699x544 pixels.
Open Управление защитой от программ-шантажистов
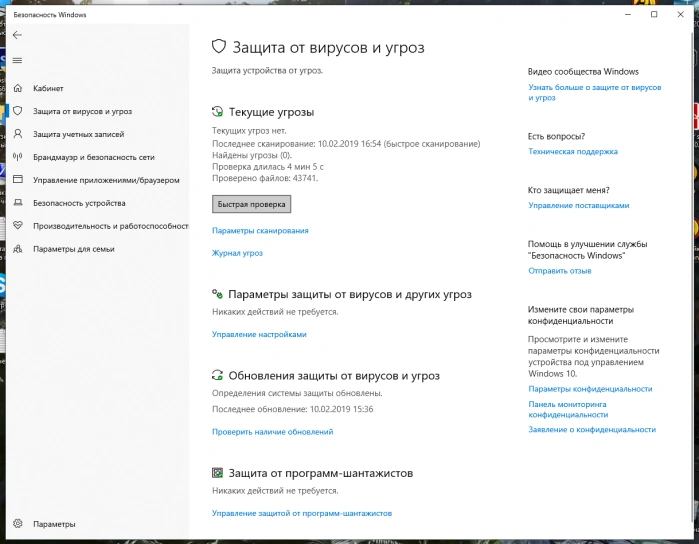pos(302,513)
